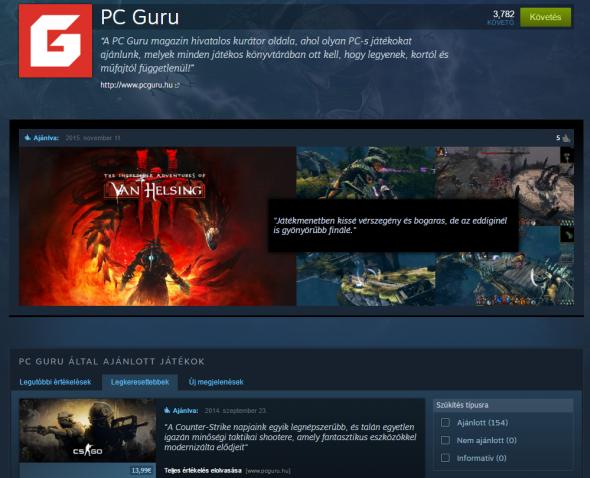Click the Van Helsing review quote box

[x=393, y=225]
